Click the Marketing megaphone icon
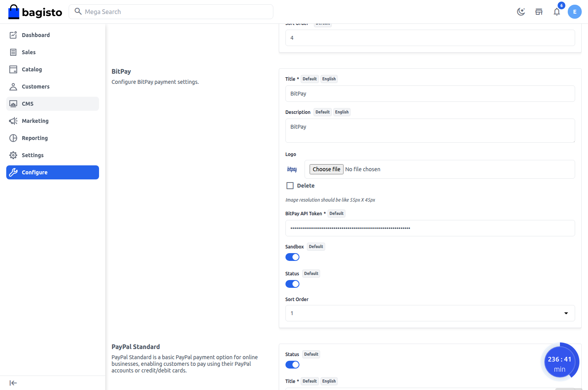Screen dimensions: 588x390 (13, 121)
